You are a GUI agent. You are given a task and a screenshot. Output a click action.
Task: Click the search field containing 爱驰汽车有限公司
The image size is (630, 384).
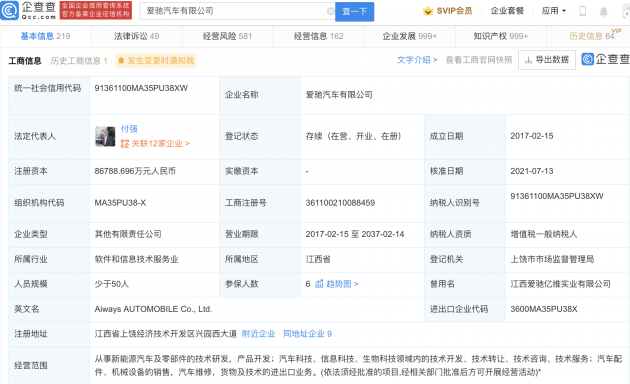click(237, 11)
